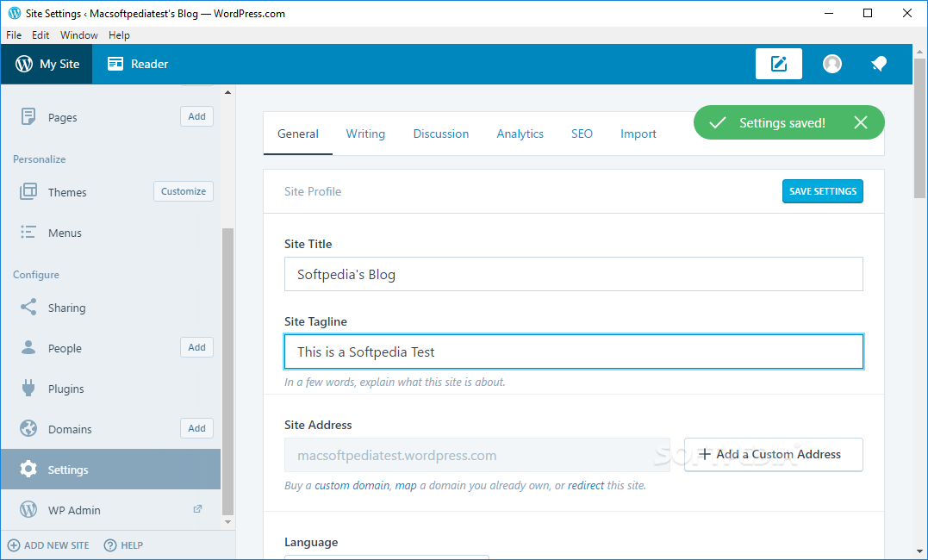Maximize the WordPress.com window
928x560 pixels.
point(868,13)
